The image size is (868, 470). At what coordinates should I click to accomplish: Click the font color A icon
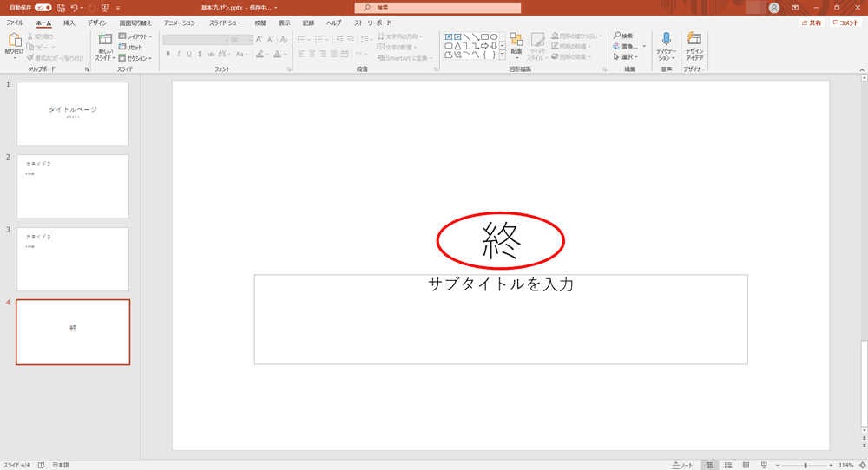278,54
